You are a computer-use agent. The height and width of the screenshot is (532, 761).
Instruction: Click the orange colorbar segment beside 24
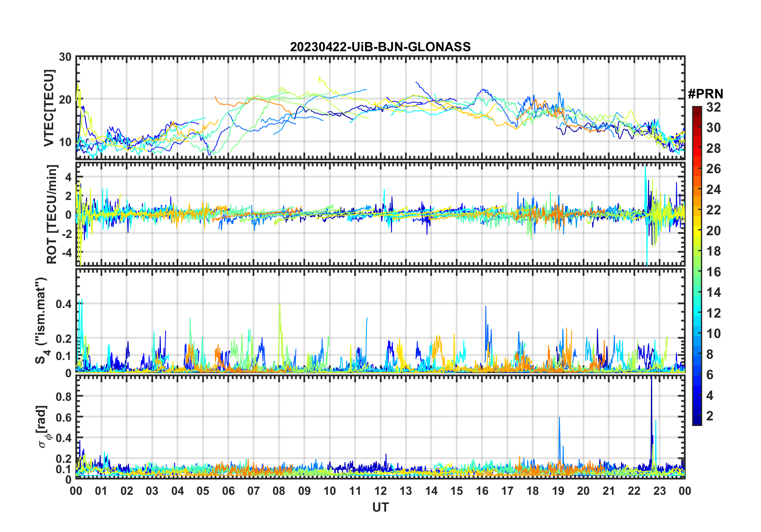click(x=697, y=189)
